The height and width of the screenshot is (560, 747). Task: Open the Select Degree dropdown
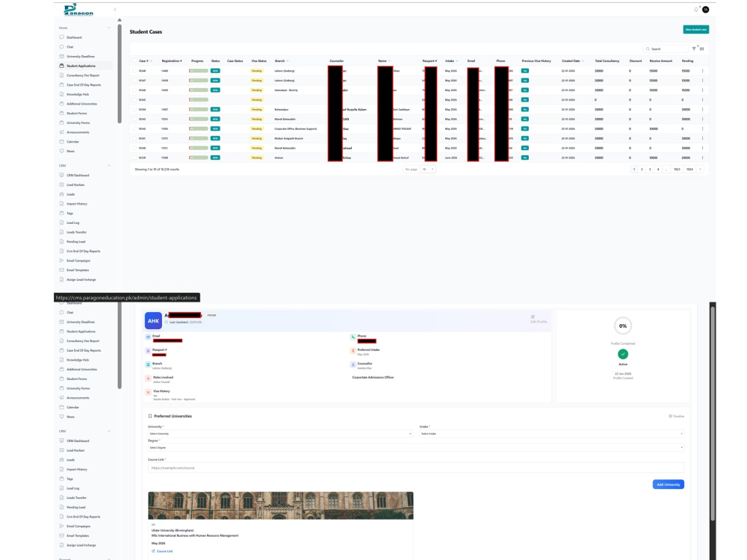pos(416,447)
